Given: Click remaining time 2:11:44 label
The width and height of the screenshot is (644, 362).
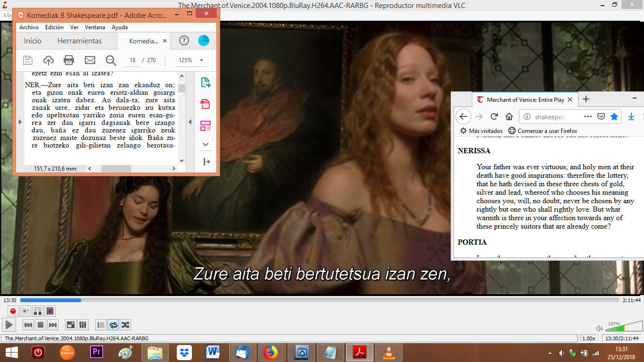Looking at the screenshot, I should pyautogui.click(x=631, y=300).
